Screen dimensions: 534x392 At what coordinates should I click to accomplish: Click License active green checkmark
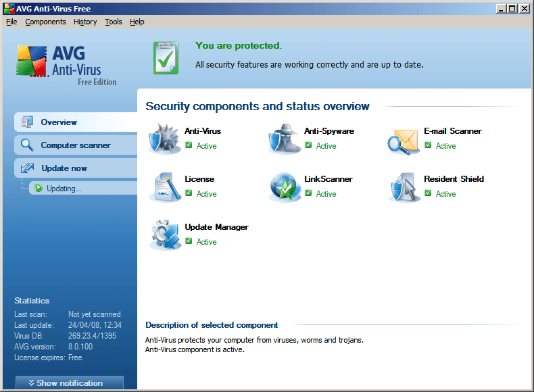tap(189, 193)
